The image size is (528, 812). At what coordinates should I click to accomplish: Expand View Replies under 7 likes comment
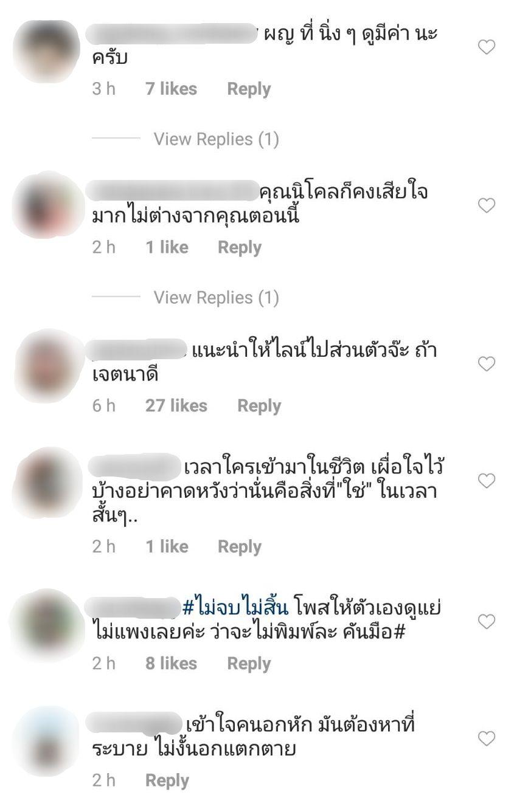pos(216,139)
